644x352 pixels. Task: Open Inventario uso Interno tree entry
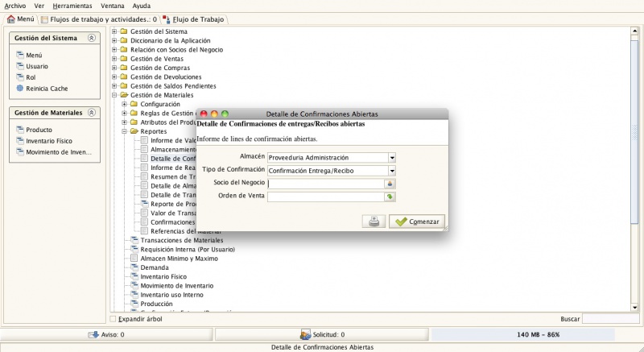[x=171, y=295]
